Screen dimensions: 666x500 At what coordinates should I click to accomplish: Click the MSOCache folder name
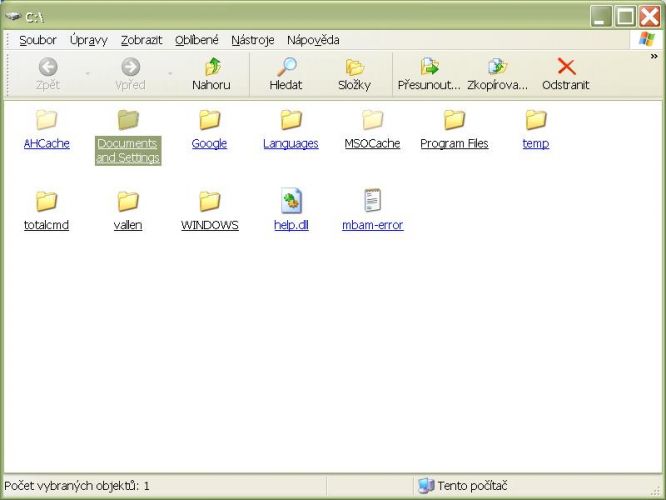(x=373, y=144)
